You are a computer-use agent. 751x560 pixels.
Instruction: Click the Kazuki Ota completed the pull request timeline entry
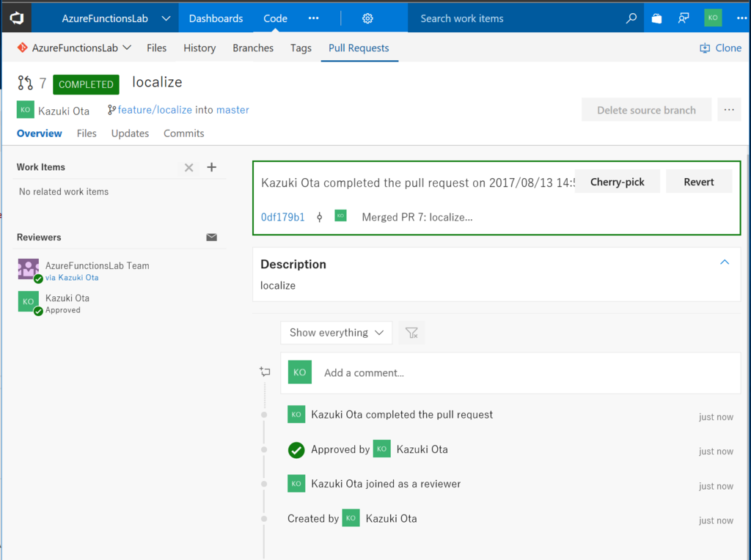tap(402, 414)
